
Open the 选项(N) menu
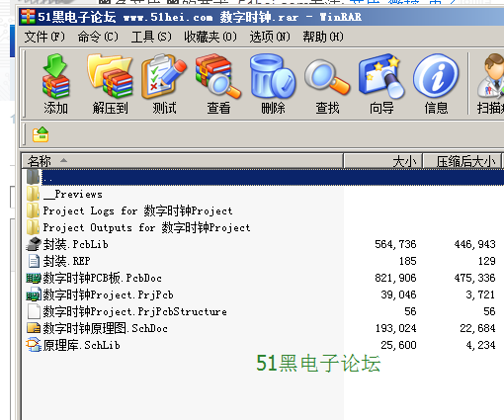270,37
